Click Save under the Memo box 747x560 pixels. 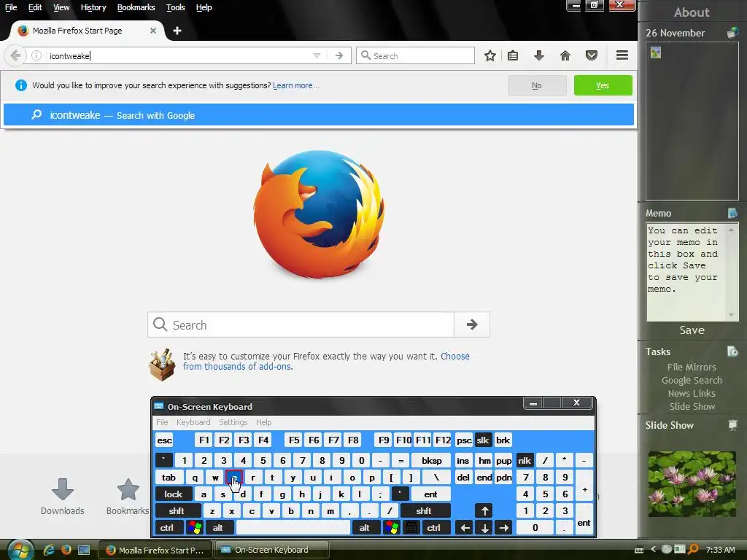point(692,330)
